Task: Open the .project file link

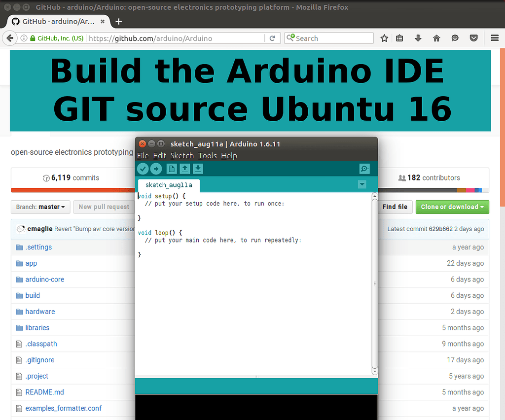Action: (x=36, y=376)
